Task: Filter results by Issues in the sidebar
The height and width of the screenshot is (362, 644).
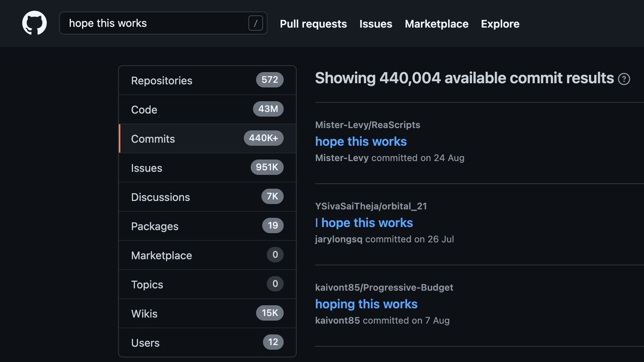Action: (207, 168)
